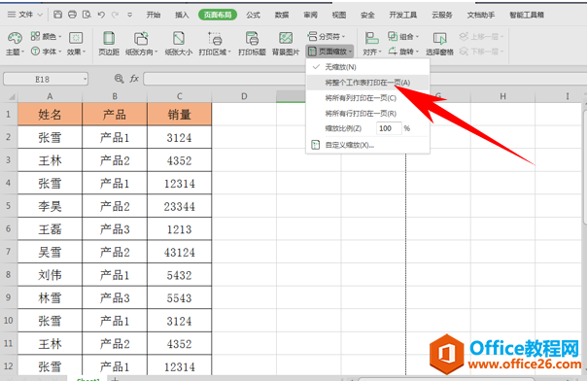
Task: Click the Undo arrow icon
Action: click(x=101, y=15)
